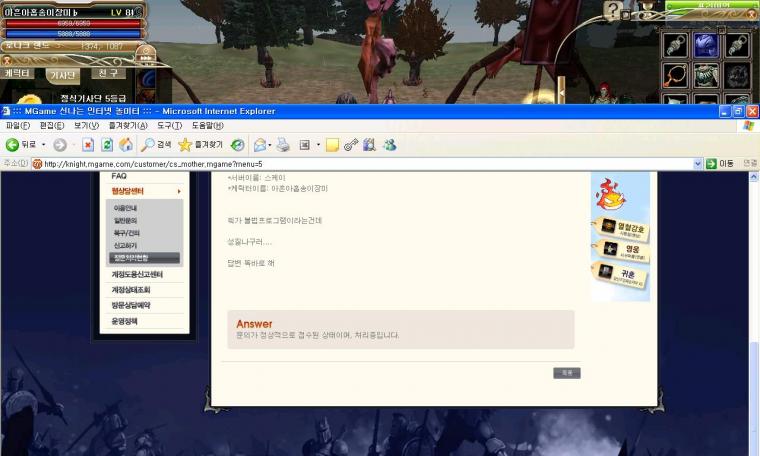The height and width of the screenshot is (456, 760).
Task: Click the round arrow button under status bars
Action: point(145,54)
